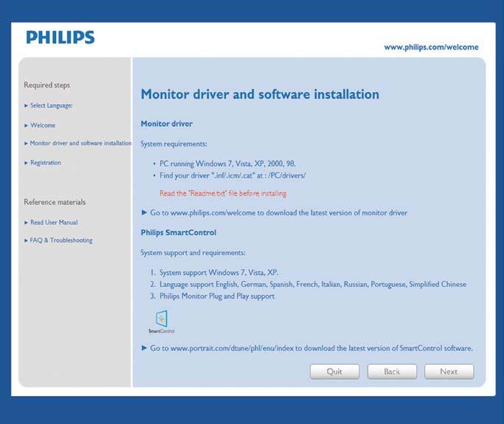Click the 'System requirements:' label

click(173, 144)
